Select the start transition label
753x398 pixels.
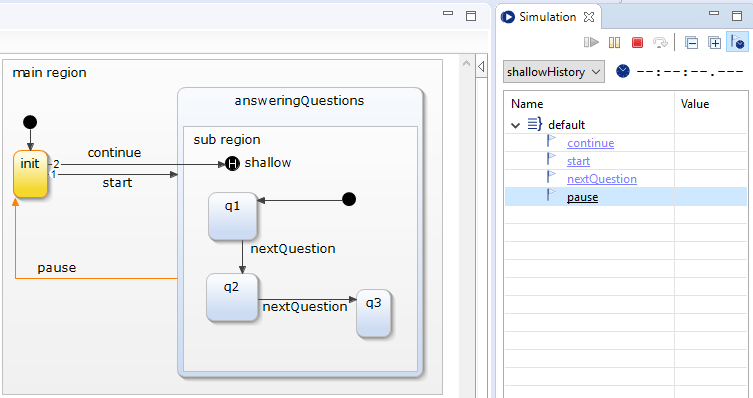(x=117, y=183)
